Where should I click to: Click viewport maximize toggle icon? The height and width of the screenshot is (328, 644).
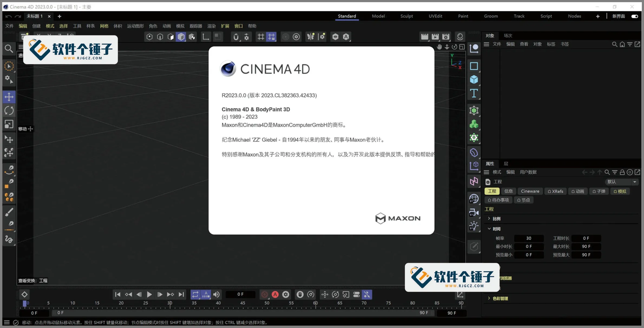(462, 47)
